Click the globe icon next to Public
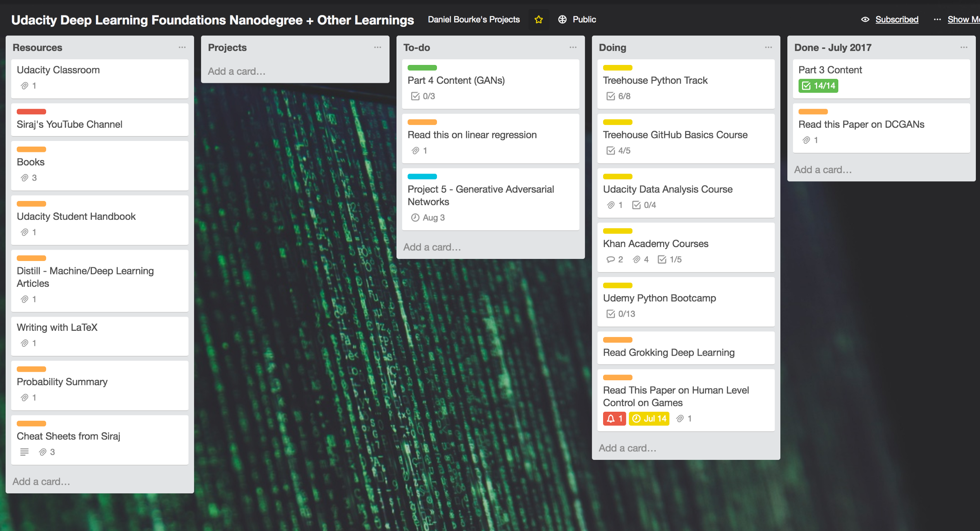 tap(562, 20)
